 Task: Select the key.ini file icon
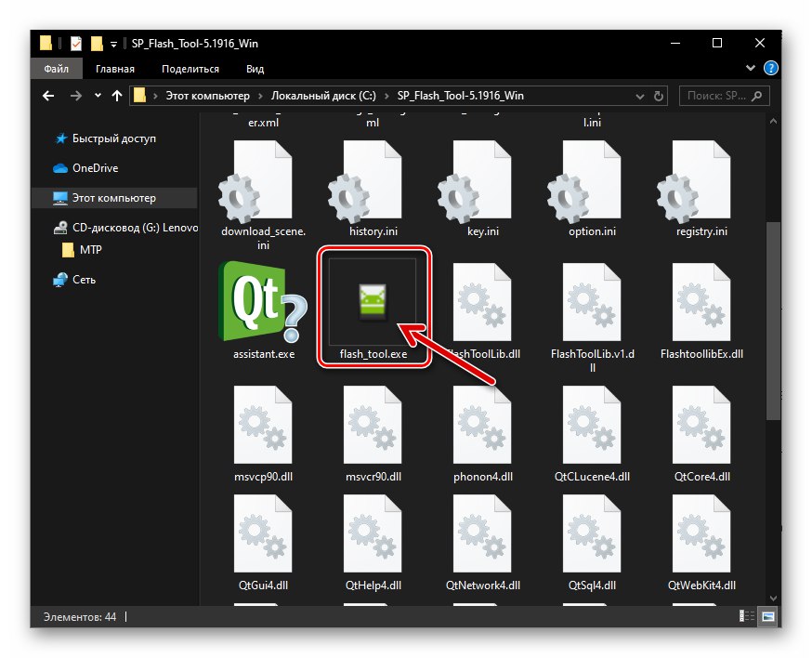pyautogui.click(x=477, y=181)
